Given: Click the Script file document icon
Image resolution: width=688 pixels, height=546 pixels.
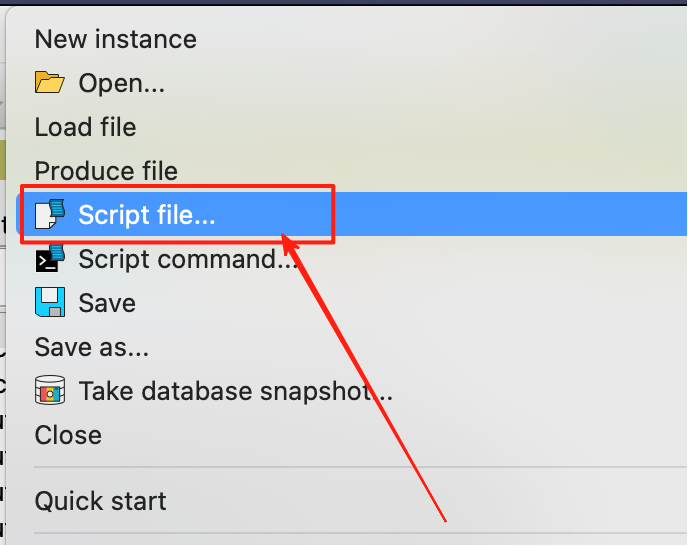Looking at the screenshot, I should (x=50, y=215).
